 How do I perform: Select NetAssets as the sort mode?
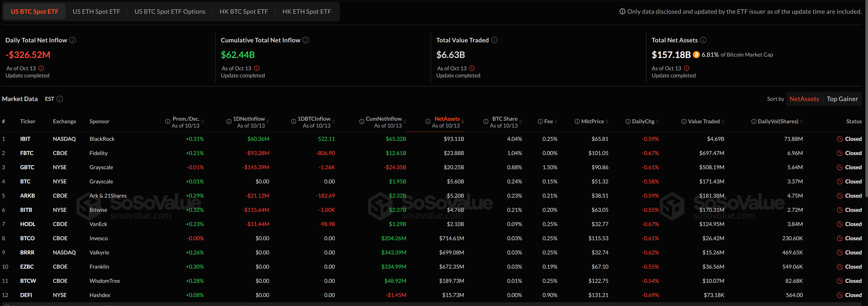[x=804, y=99]
